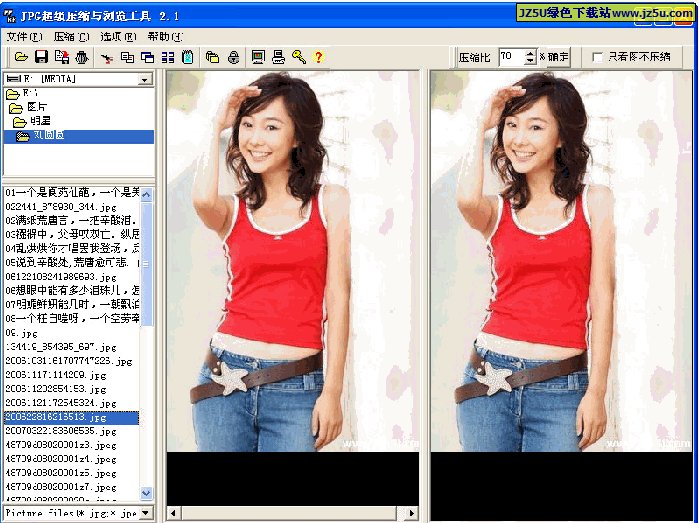Click the padlock toolbar icon
Image resolution: width=699 pixels, height=523 pixels.
pos(233,57)
